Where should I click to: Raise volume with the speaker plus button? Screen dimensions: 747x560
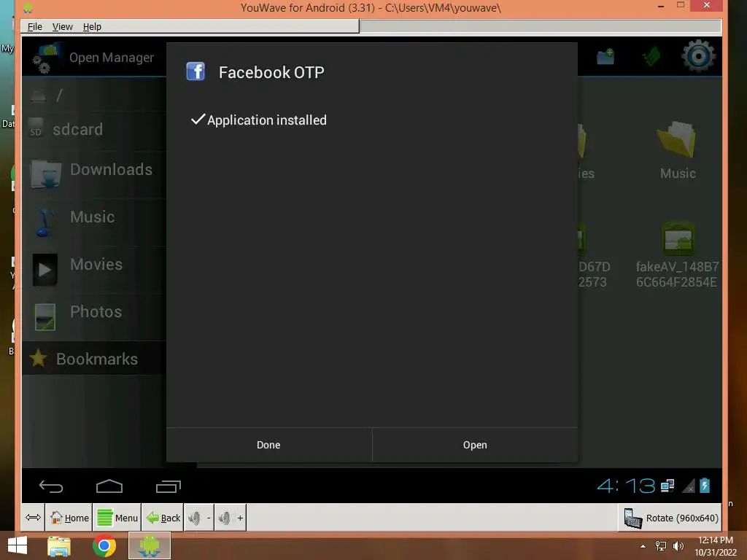(x=231, y=518)
